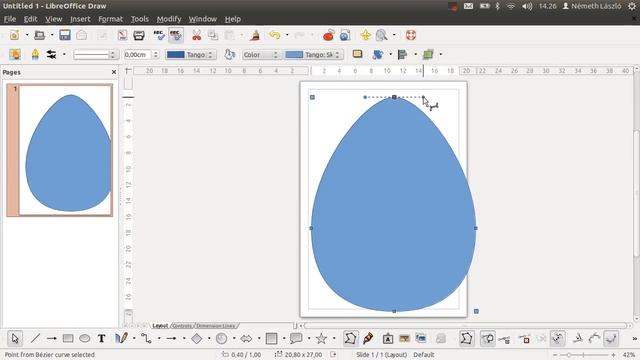The width and height of the screenshot is (640, 360).
Task: Open the Tango line color dropdown
Action: [x=191, y=55]
